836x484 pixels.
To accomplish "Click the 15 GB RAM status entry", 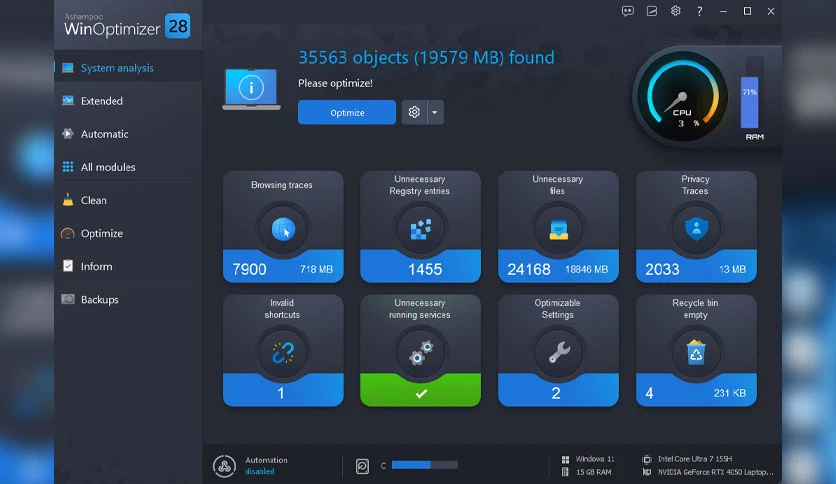I will click(x=586, y=472).
